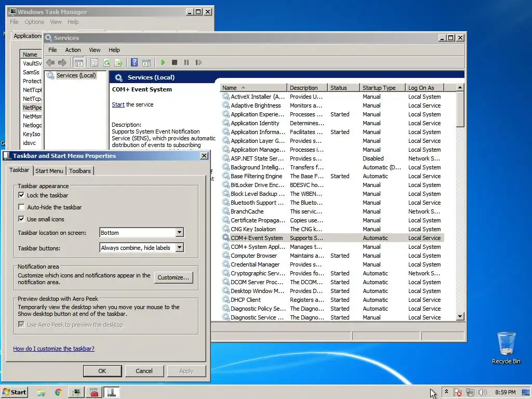Click the Show Desktop button
The height and width of the screenshot is (399, 532).
[x=526, y=393]
